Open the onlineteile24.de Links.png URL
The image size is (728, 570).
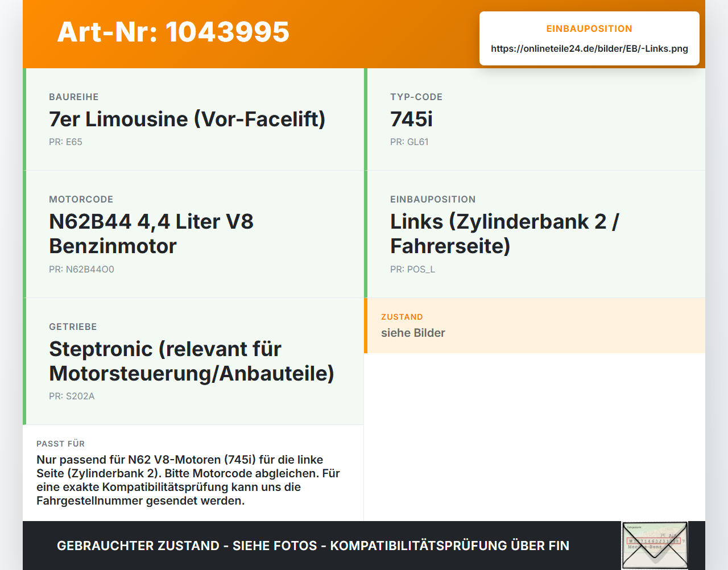coord(589,49)
